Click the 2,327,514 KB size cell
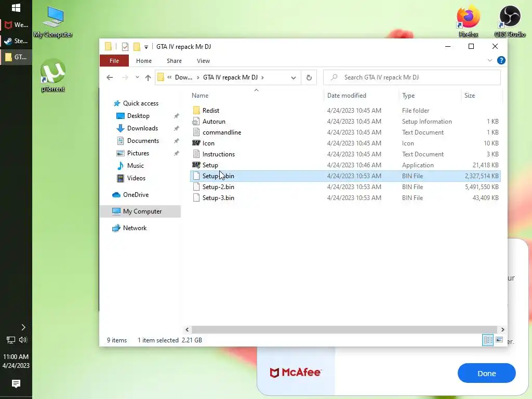 click(x=482, y=176)
